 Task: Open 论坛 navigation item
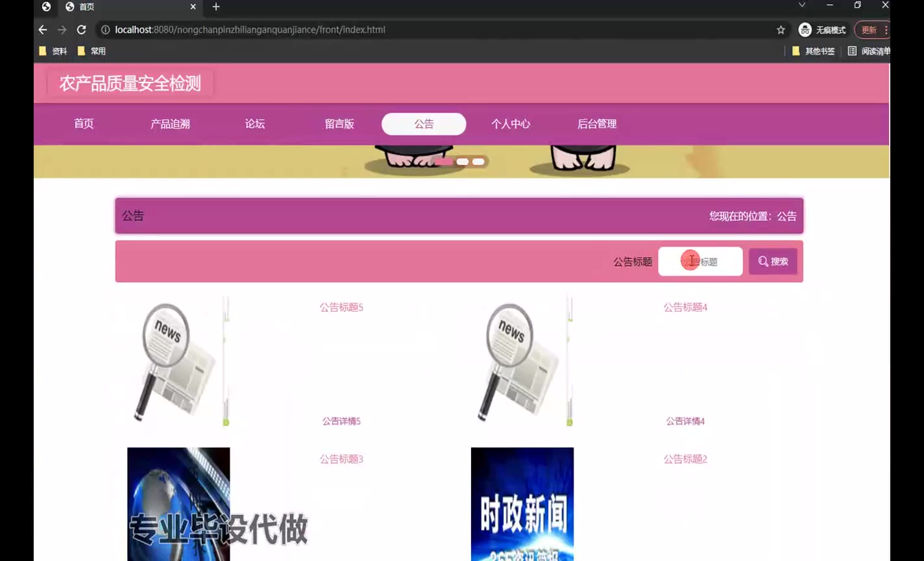click(255, 124)
